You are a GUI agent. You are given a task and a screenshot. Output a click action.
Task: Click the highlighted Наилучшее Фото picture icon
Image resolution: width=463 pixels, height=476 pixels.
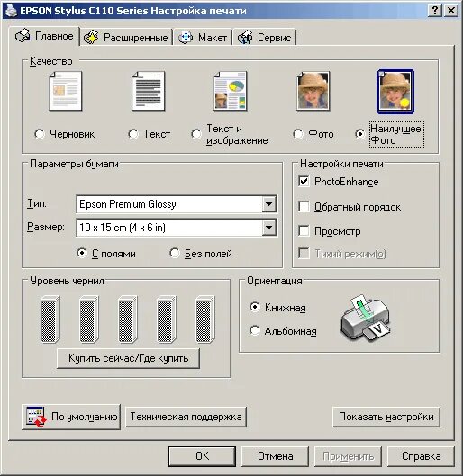[395, 92]
